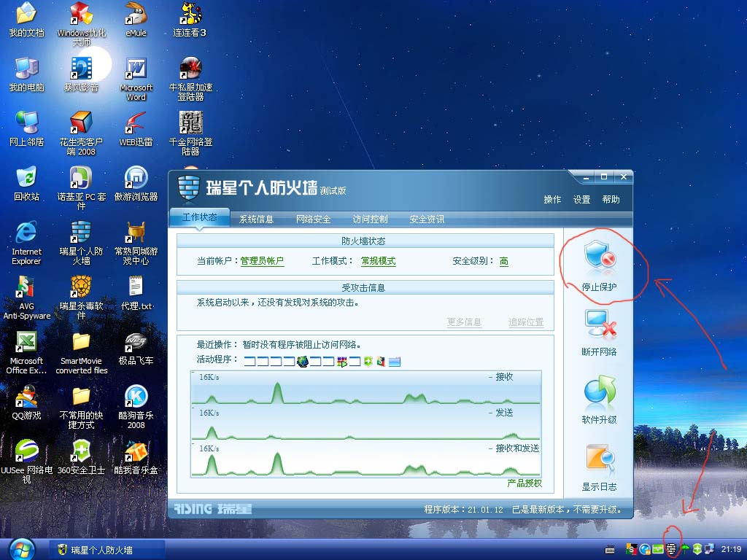The width and height of the screenshot is (747, 560).
Task: Select the 回收站 recycle bin icon
Action: click(x=26, y=183)
